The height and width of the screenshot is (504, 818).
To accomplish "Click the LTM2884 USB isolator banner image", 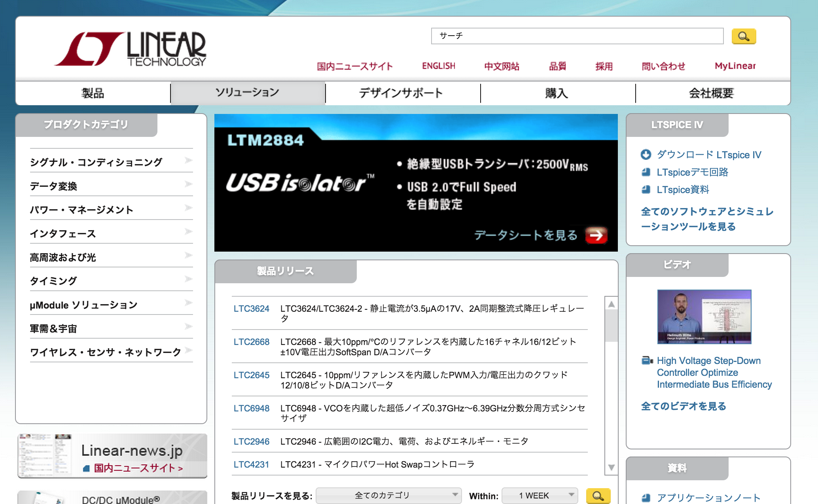I will (x=416, y=183).
